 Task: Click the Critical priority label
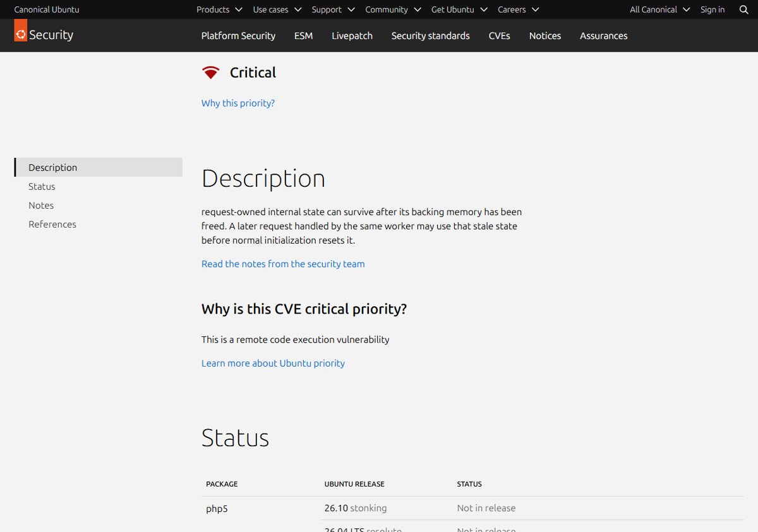pyautogui.click(x=253, y=73)
